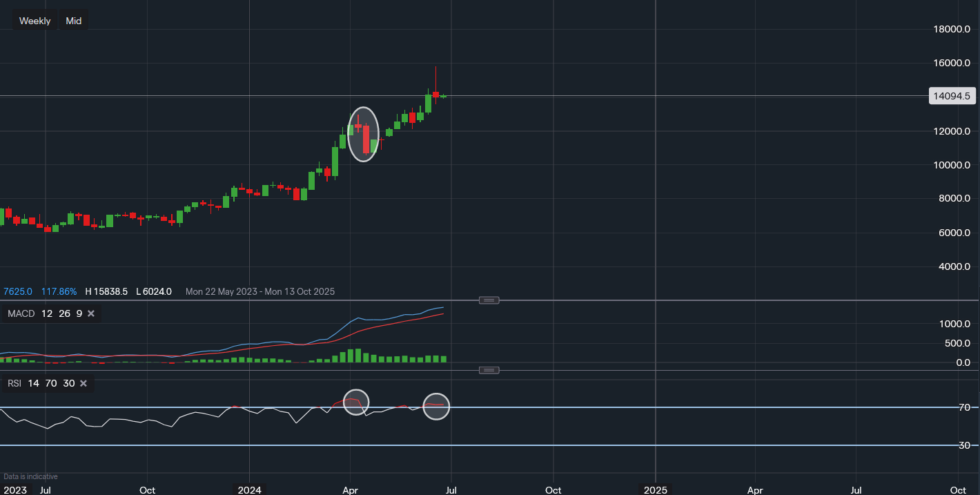Switch price display to Mid
Image resolution: width=980 pixels, height=495 pixels.
tap(73, 20)
